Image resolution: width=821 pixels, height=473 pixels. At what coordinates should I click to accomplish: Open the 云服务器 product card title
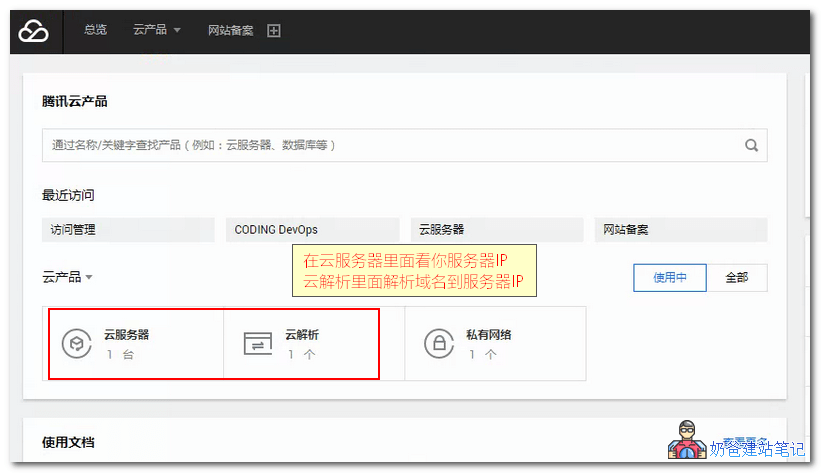(126, 335)
